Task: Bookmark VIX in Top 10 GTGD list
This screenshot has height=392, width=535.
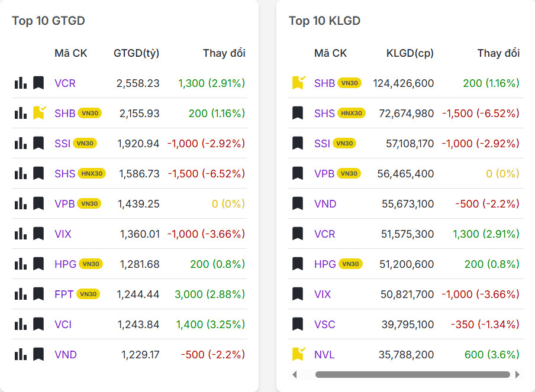Action: click(x=38, y=234)
